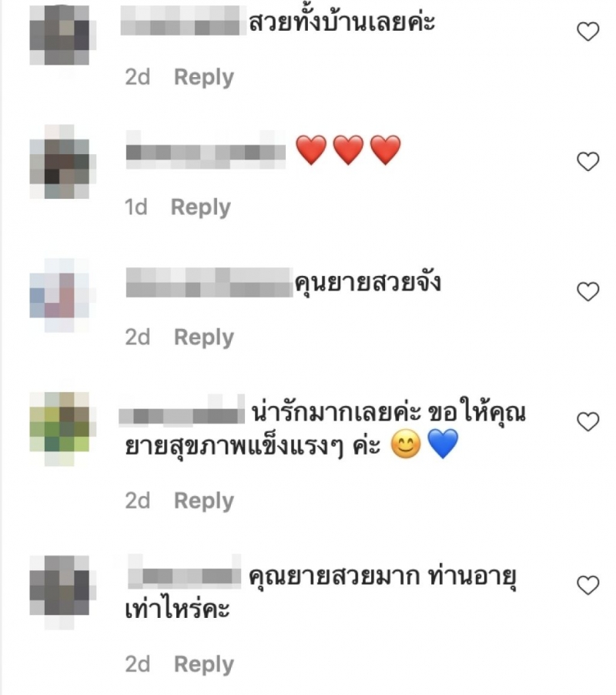The image size is (616, 695).
Task: Open avatar of the 'คุณยายสวยมาก' commenter
Action: (x=59, y=593)
